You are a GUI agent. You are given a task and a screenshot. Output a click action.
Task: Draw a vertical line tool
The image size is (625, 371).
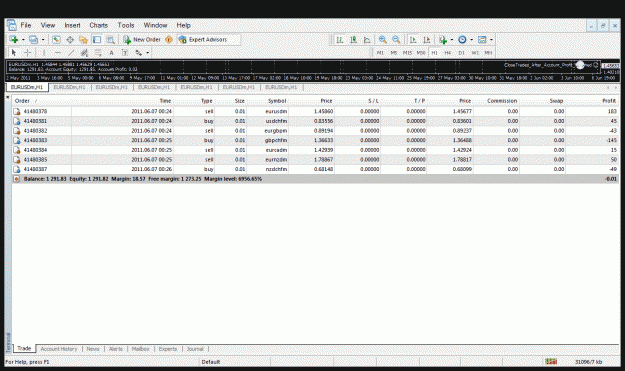pyautogui.click(x=44, y=53)
